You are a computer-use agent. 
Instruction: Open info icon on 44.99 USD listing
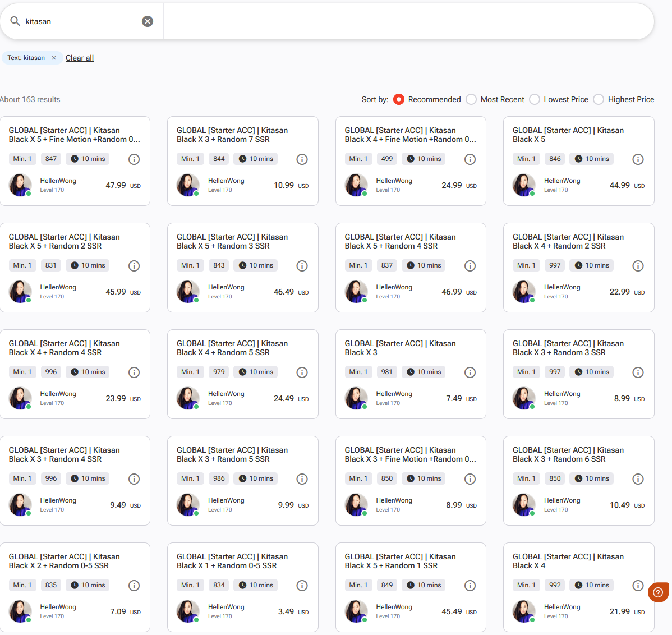638,159
